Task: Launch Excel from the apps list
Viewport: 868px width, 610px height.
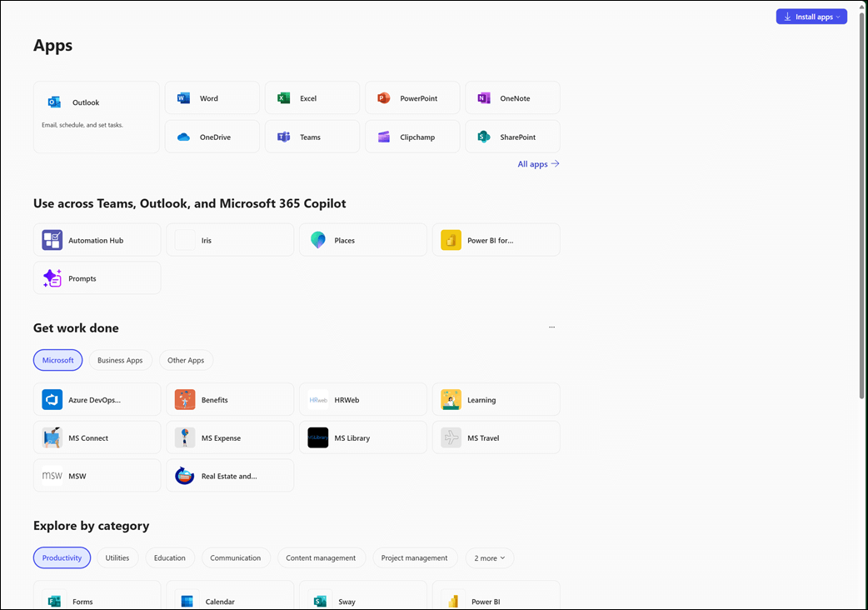Action: (x=312, y=97)
